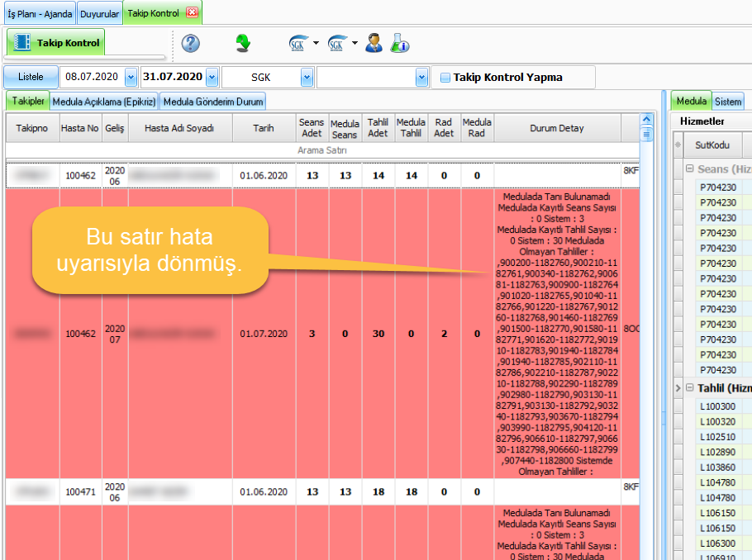Sort by Durum Detay column header
Screen dimensions: 752x560
pyautogui.click(x=557, y=128)
